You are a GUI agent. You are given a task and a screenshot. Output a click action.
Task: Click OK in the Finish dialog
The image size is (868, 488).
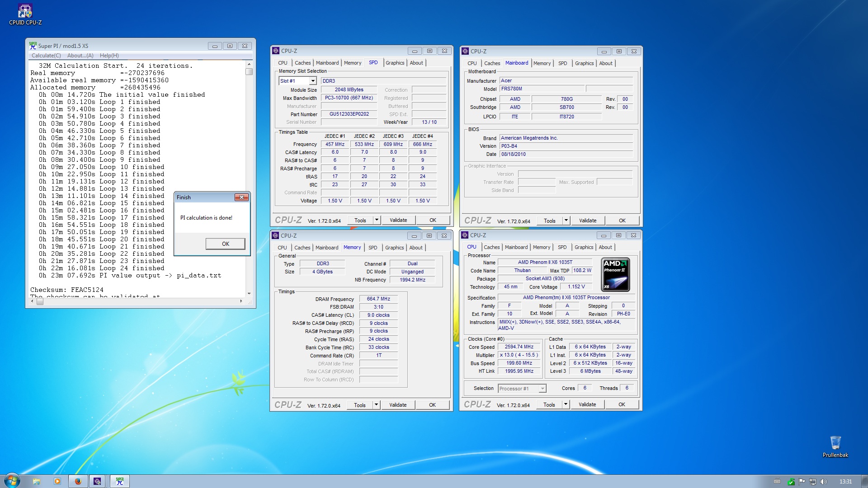(226, 244)
